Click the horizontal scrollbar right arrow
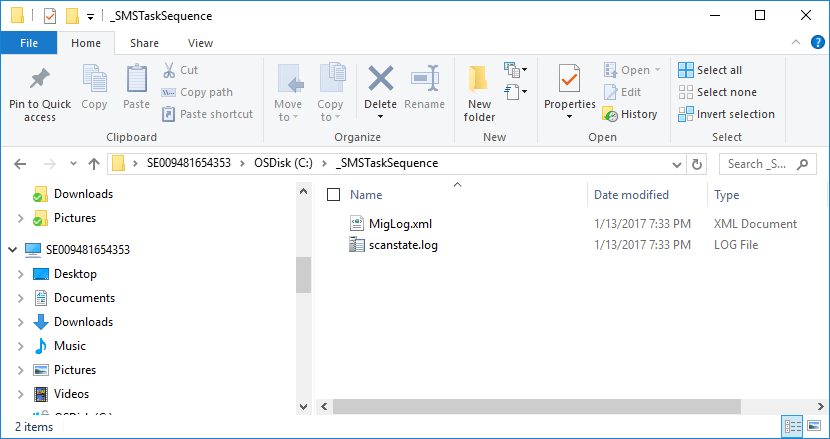 [x=820, y=407]
